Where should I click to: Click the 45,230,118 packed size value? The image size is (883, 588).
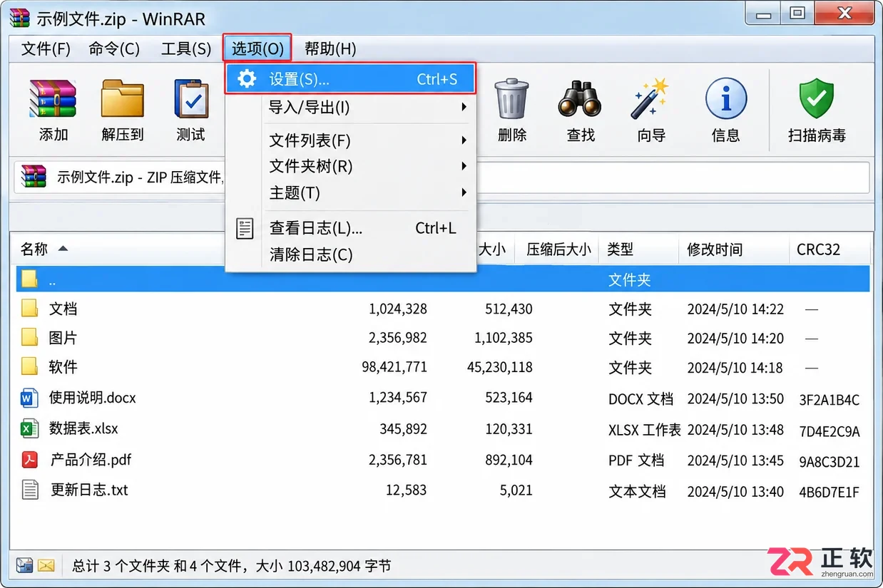click(x=499, y=367)
